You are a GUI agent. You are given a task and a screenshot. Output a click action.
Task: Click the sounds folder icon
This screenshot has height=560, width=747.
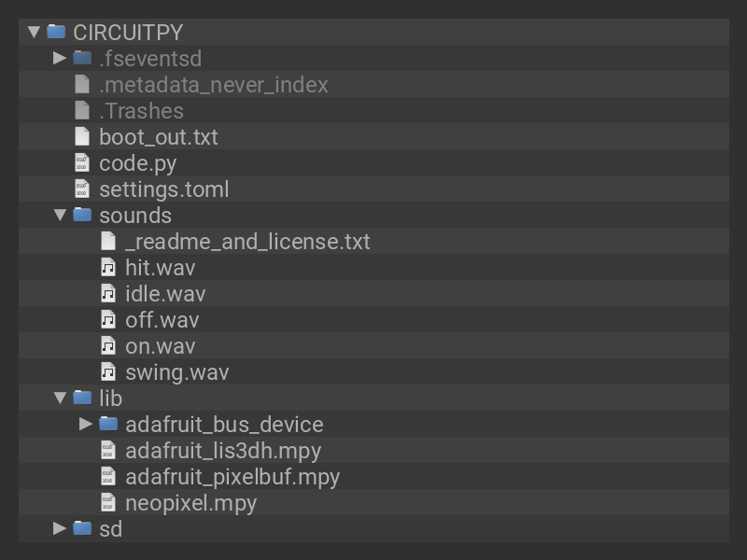(x=82, y=215)
